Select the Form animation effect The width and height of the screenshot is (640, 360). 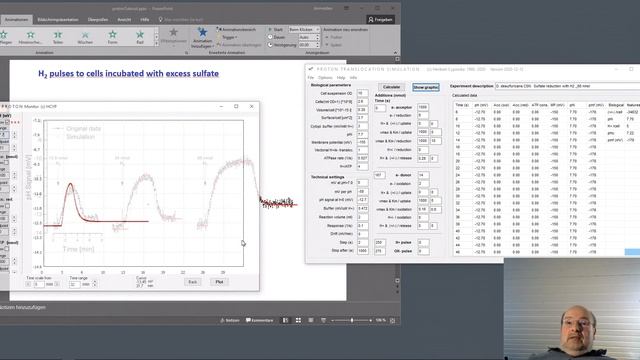click(113, 37)
